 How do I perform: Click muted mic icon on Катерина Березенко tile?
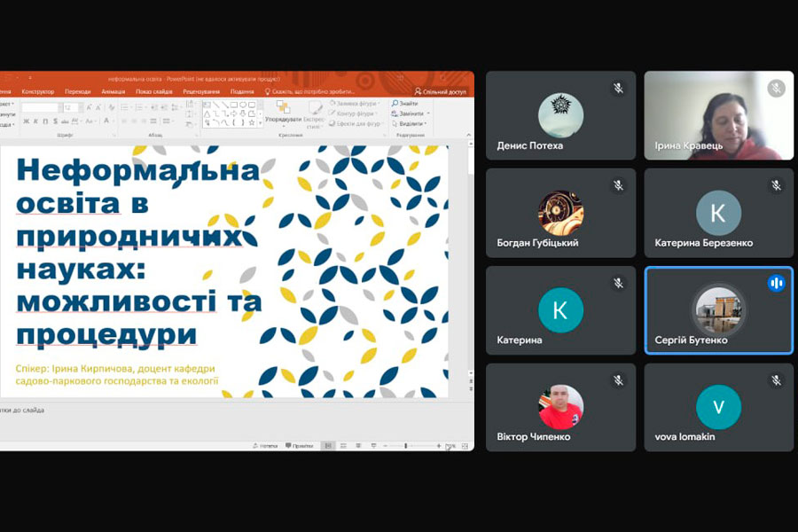[x=776, y=185]
